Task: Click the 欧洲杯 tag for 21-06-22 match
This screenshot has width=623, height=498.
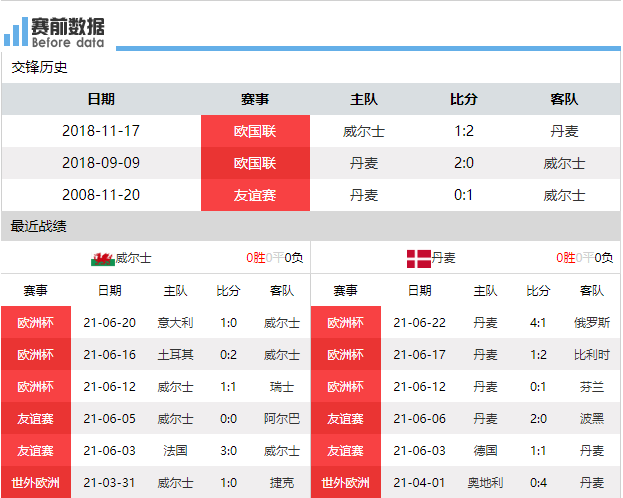Action: pyautogui.click(x=345, y=322)
